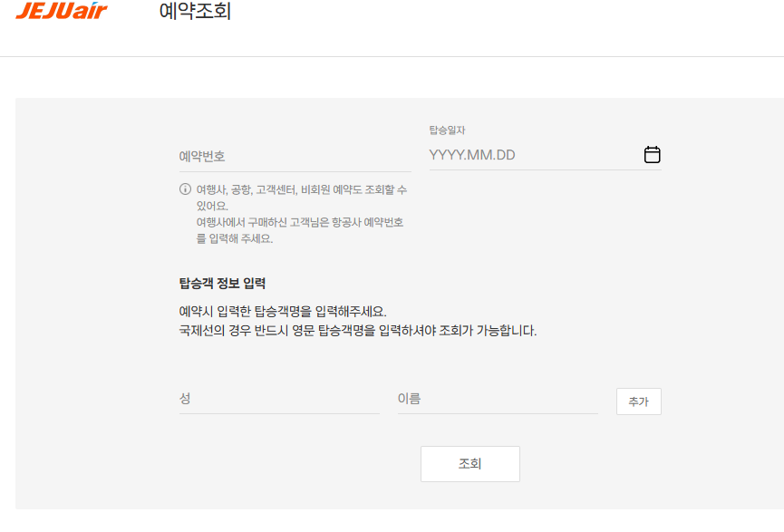Click the 추가 button to add a passenger
This screenshot has width=784, height=532.
tap(638, 401)
